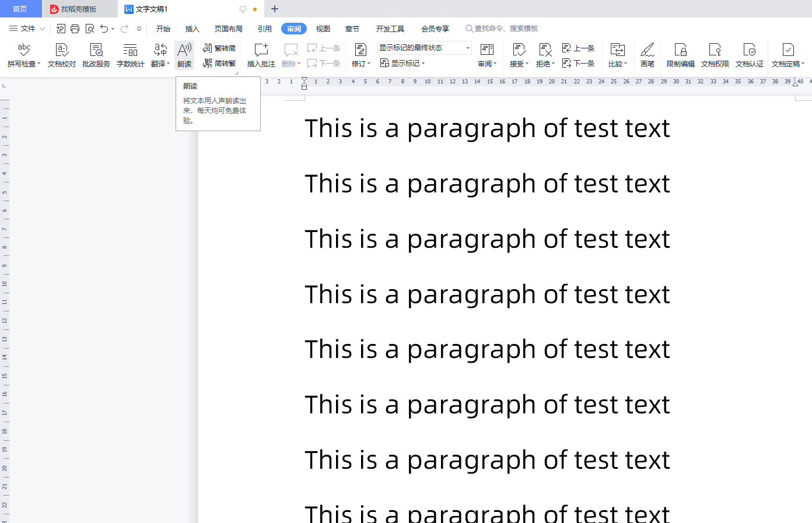Click the 修订 track changes icon

(x=360, y=50)
